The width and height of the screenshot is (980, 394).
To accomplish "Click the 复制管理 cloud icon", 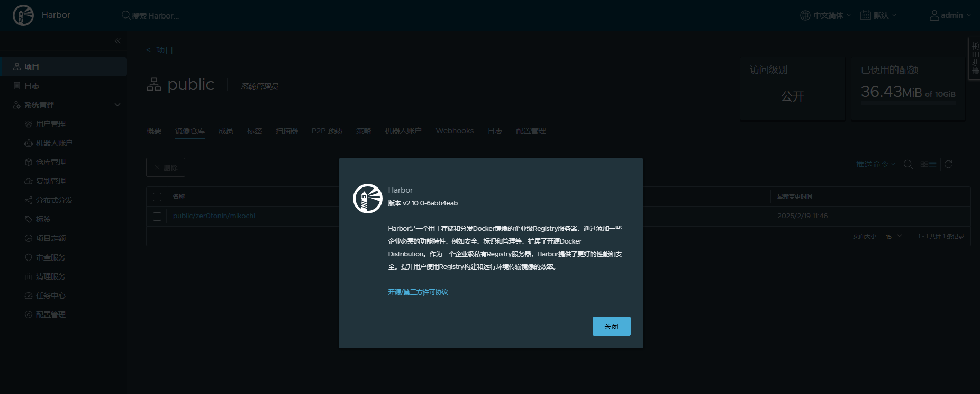I will point(29,181).
